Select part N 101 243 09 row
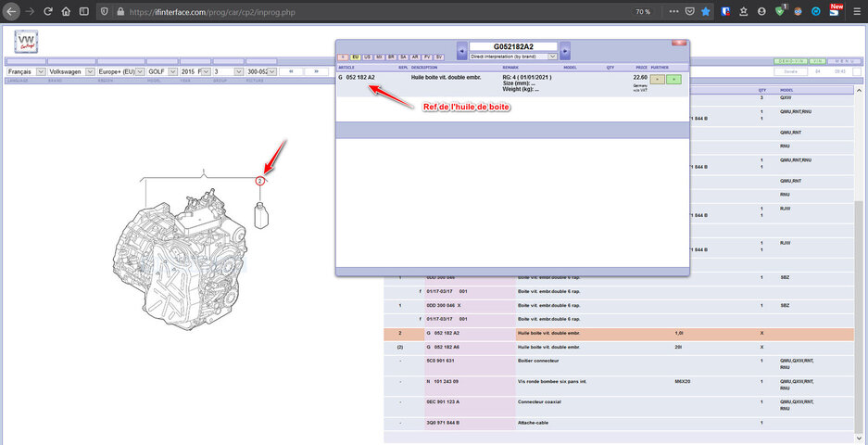Screen dimensions: 868x445 pos(618,385)
